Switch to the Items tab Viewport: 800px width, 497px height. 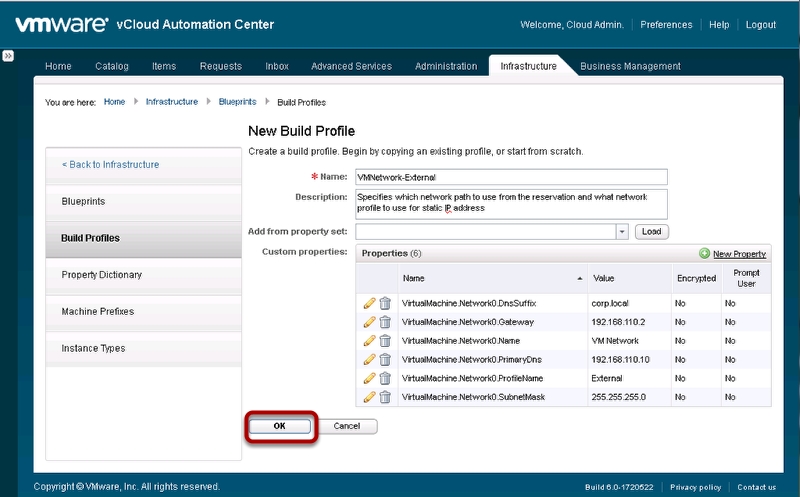164,66
